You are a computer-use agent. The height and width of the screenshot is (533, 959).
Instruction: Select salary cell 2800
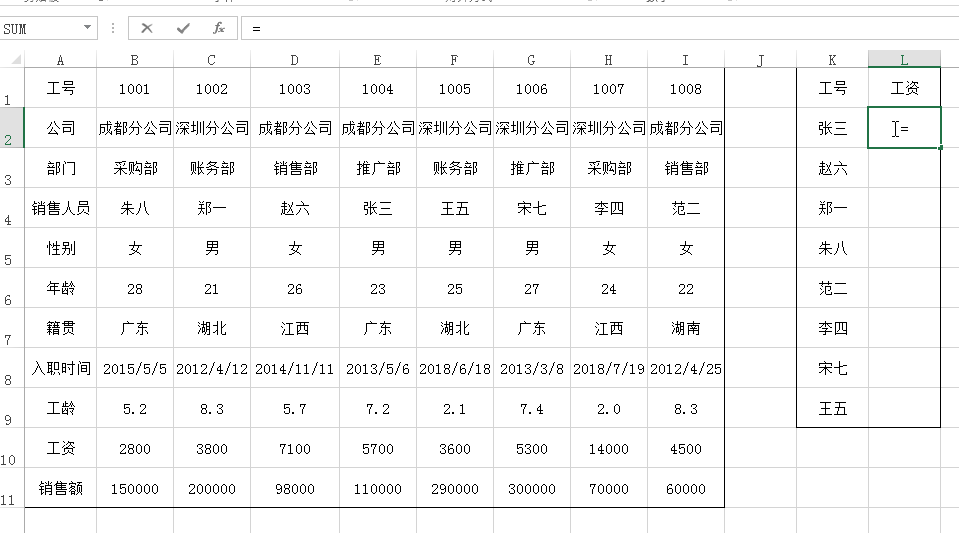135,449
